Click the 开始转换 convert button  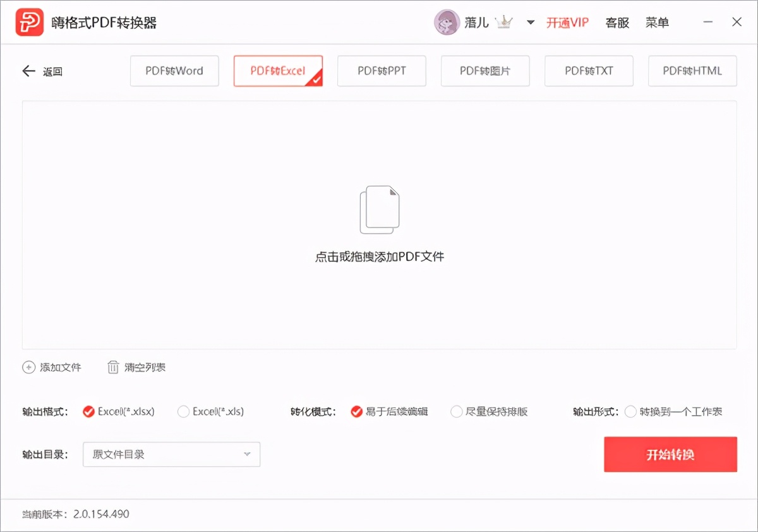point(670,454)
